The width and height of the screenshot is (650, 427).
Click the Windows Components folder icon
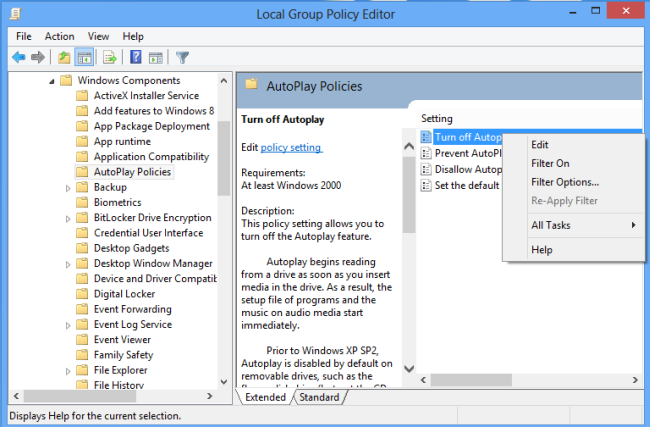[66, 80]
